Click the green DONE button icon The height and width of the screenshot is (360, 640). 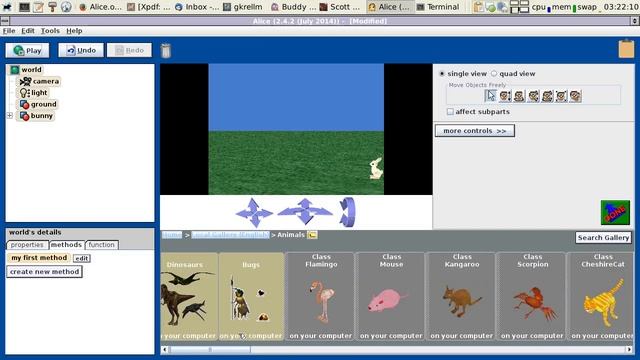click(615, 212)
